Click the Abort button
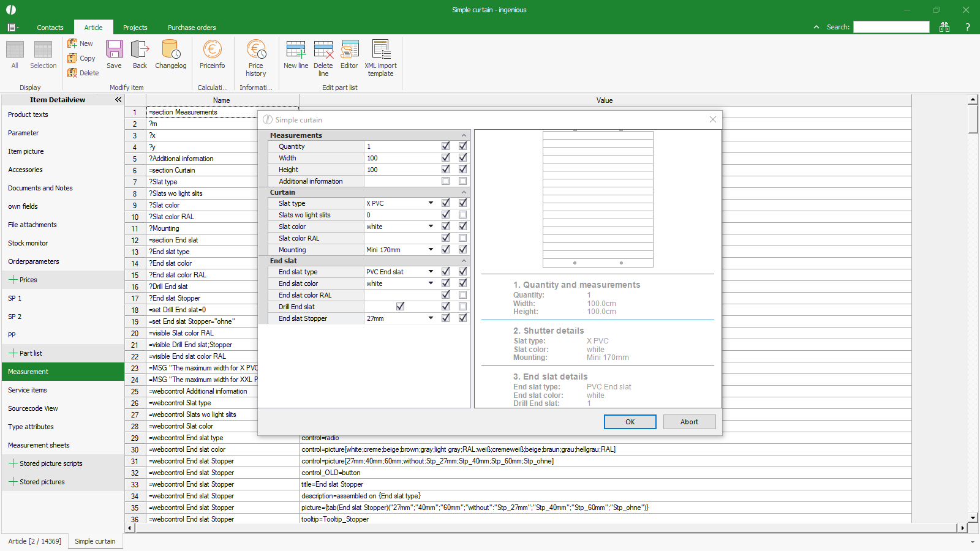The image size is (980, 551). pos(689,422)
